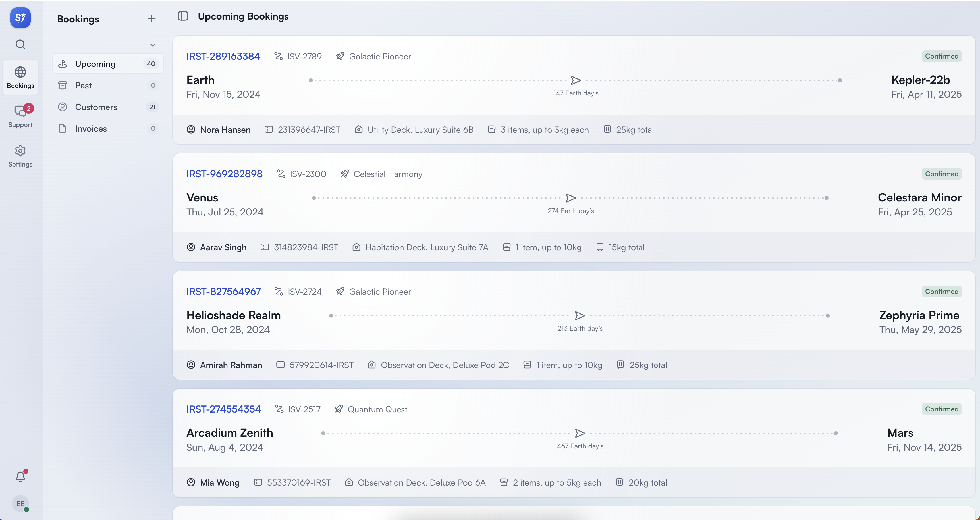The image size is (980, 520).
Task: Click customer name Nora Hansen
Action: click(x=225, y=130)
